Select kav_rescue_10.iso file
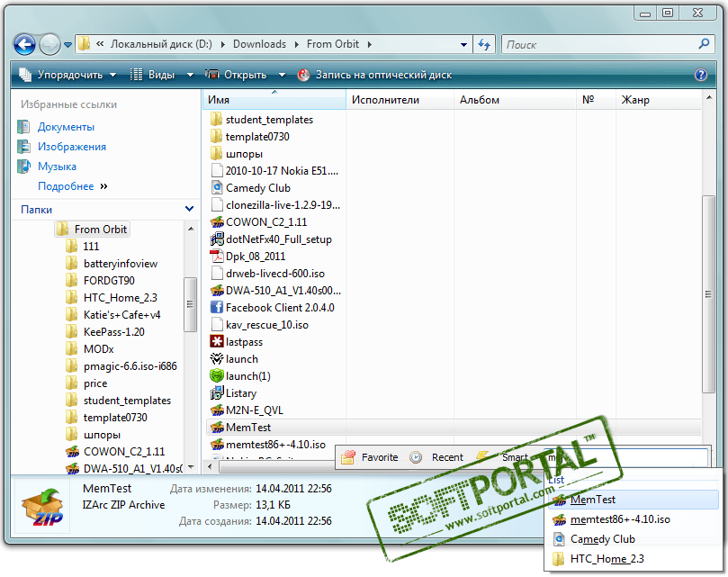 tap(267, 325)
